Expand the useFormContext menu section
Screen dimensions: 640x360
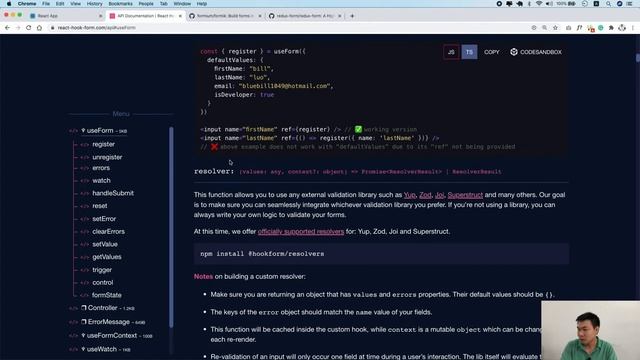coord(116,336)
